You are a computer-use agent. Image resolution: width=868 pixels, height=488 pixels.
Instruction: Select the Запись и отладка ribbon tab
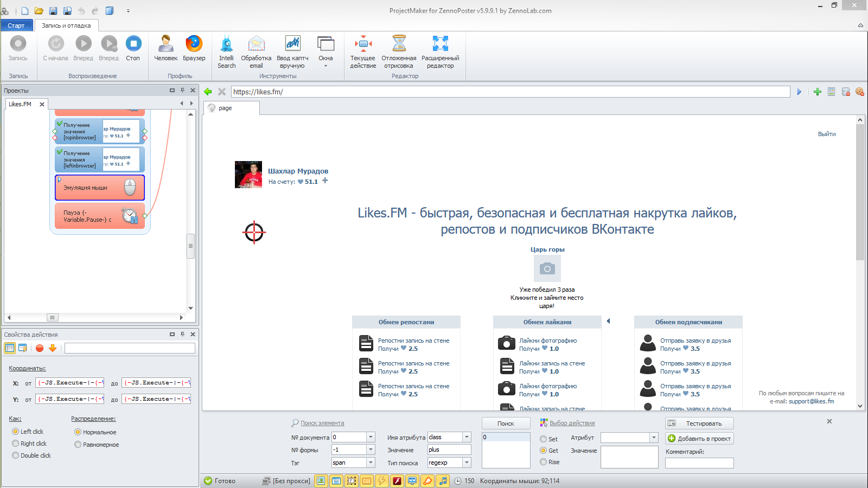[x=66, y=25]
